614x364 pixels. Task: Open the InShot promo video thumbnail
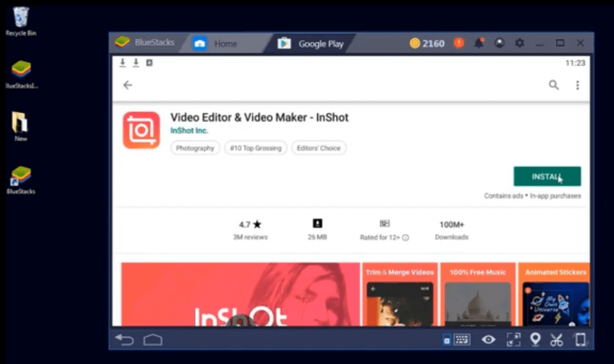[x=240, y=294]
